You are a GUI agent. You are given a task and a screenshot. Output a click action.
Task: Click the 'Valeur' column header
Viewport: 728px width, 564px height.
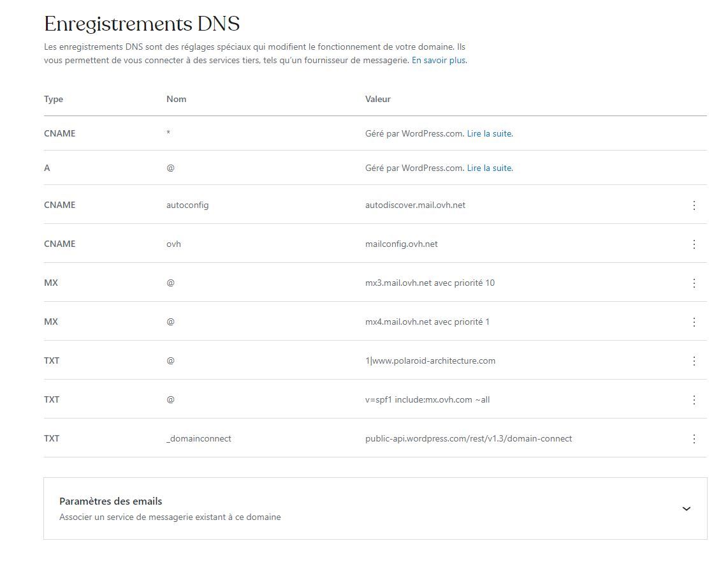(377, 99)
